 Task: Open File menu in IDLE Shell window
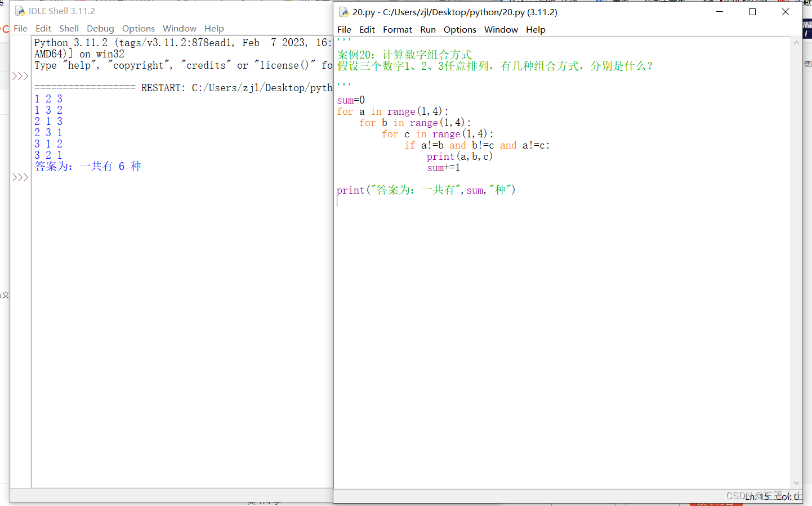pyautogui.click(x=20, y=28)
